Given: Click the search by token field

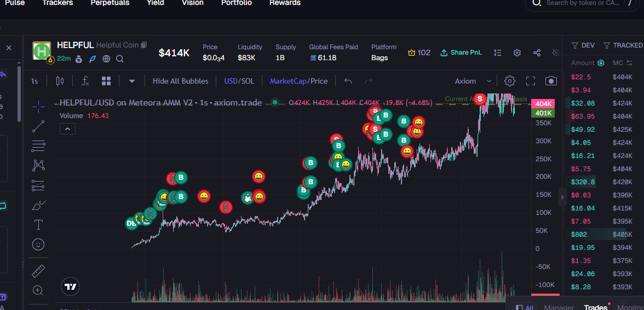Looking at the screenshot, I should (583, 3).
